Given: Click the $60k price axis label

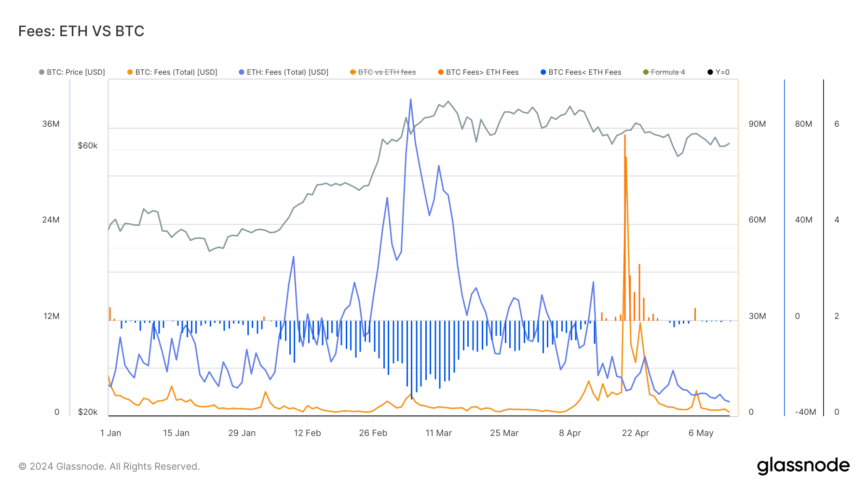Looking at the screenshot, I should point(87,145).
